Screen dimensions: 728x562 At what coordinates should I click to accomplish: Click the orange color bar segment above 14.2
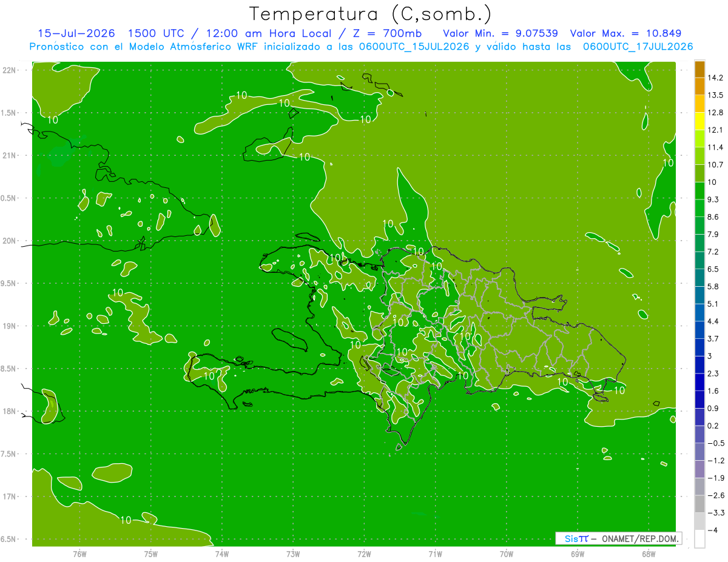coord(699,69)
